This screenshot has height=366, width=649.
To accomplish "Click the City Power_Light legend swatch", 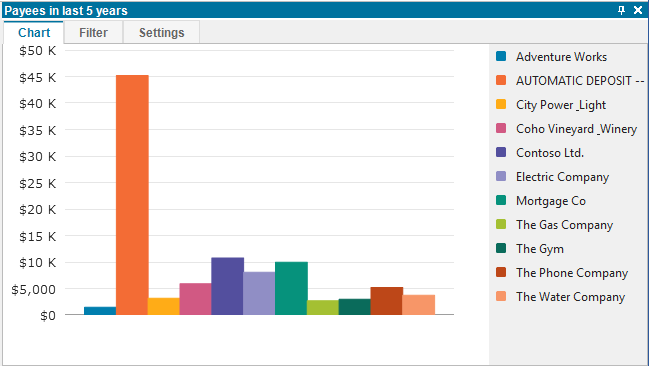I will pyautogui.click(x=501, y=104).
